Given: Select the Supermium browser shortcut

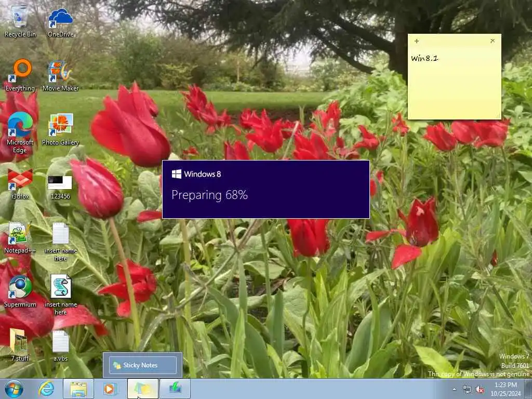Looking at the screenshot, I should click(x=20, y=292).
